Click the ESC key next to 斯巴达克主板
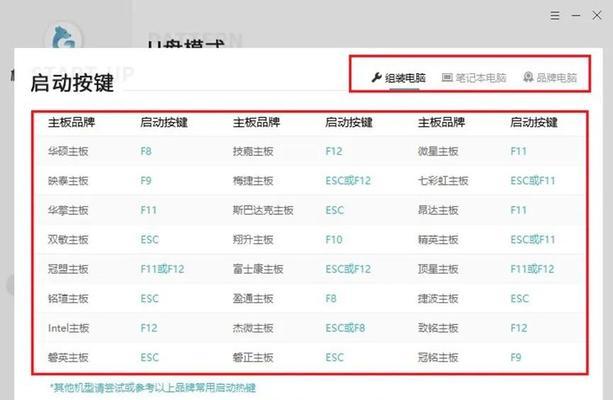613x400 pixels. (335, 210)
